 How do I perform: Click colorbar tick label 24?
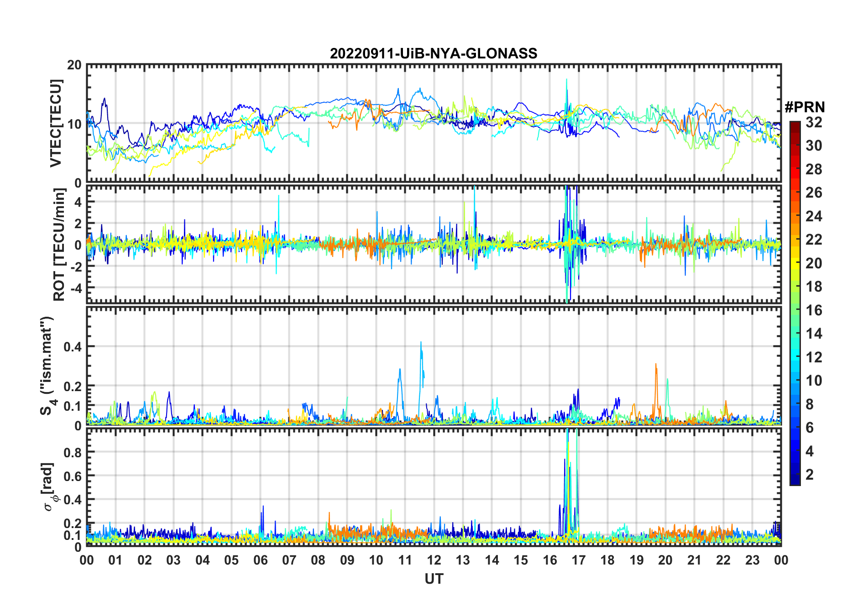pyautogui.click(x=814, y=216)
